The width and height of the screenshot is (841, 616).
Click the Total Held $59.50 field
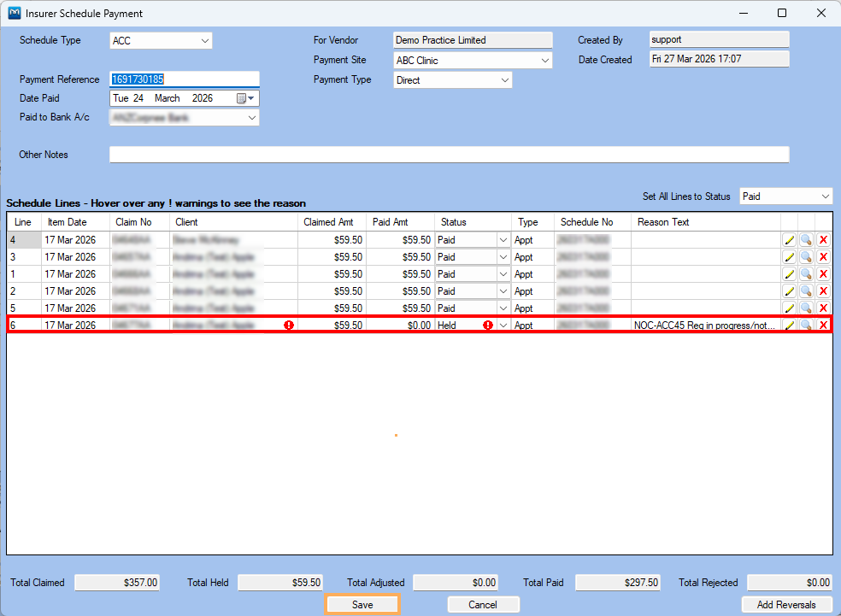[x=280, y=583]
